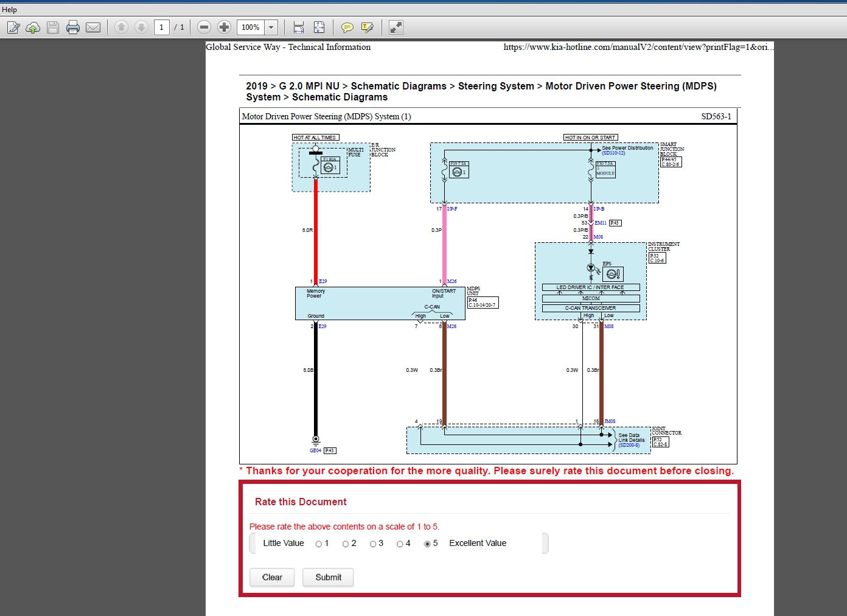Open the Help menu
The image size is (847, 616).
pyautogui.click(x=9, y=10)
